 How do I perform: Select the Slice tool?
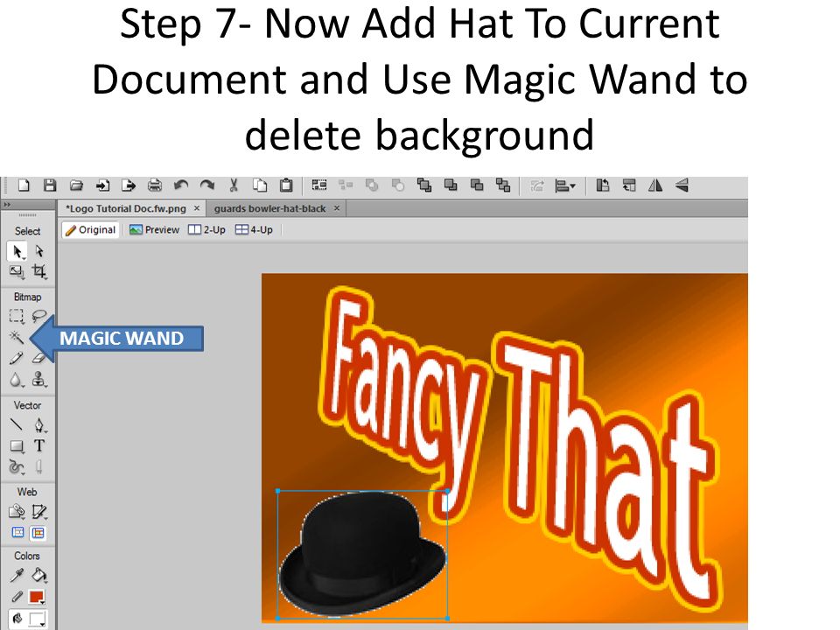[39, 512]
